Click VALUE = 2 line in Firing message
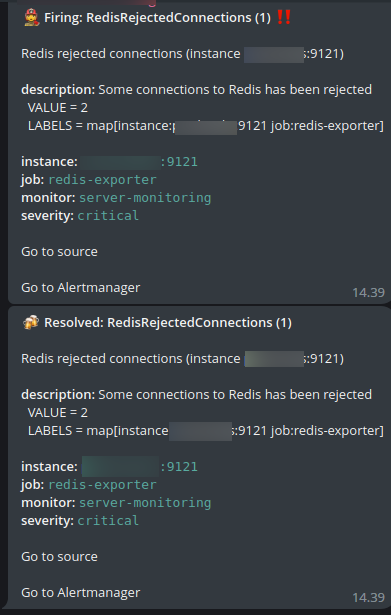 [58, 107]
